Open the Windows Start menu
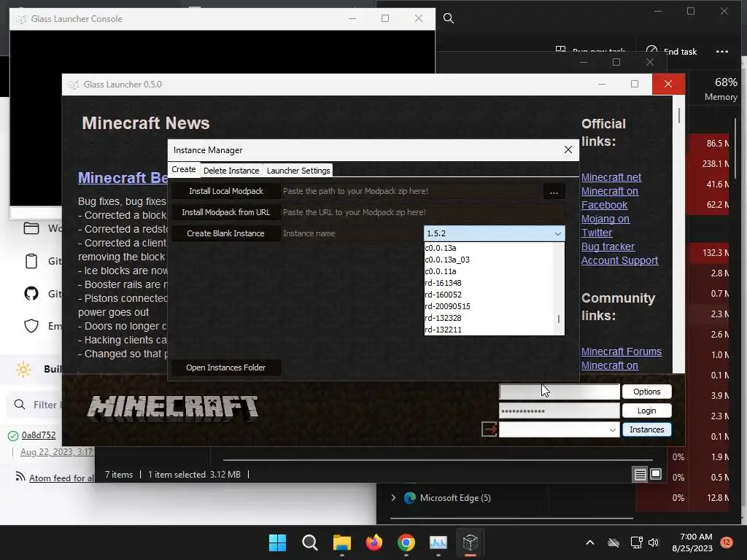 click(277, 542)
